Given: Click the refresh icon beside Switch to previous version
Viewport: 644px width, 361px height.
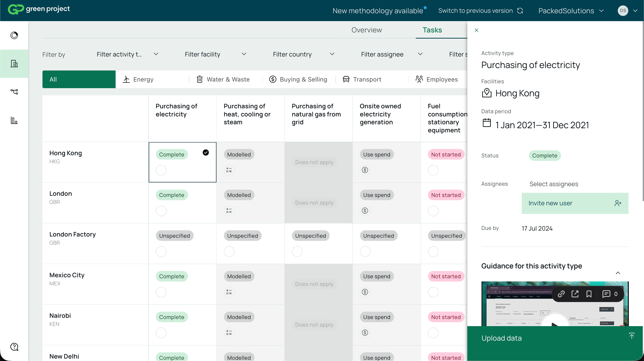Looking at the screenshot, I should (520, 11).
